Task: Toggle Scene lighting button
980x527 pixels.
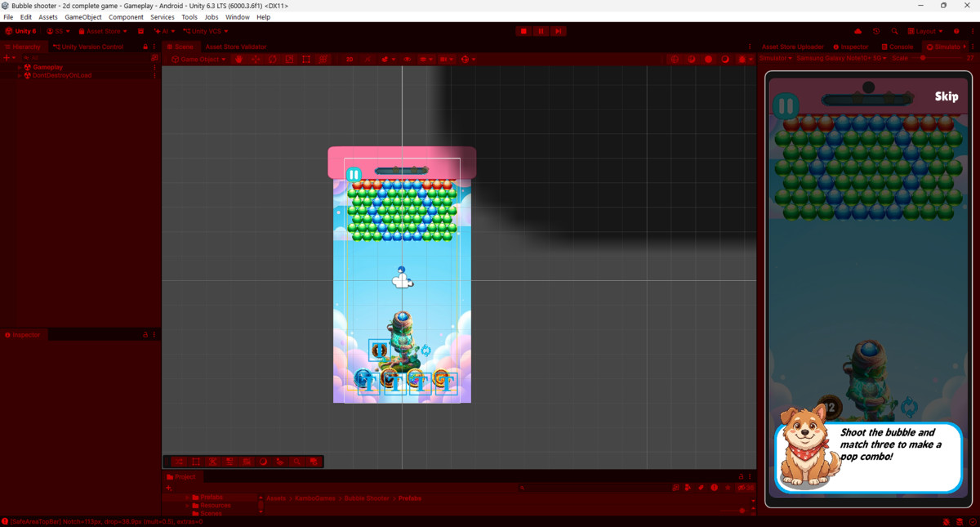Action: click(367, 59)
